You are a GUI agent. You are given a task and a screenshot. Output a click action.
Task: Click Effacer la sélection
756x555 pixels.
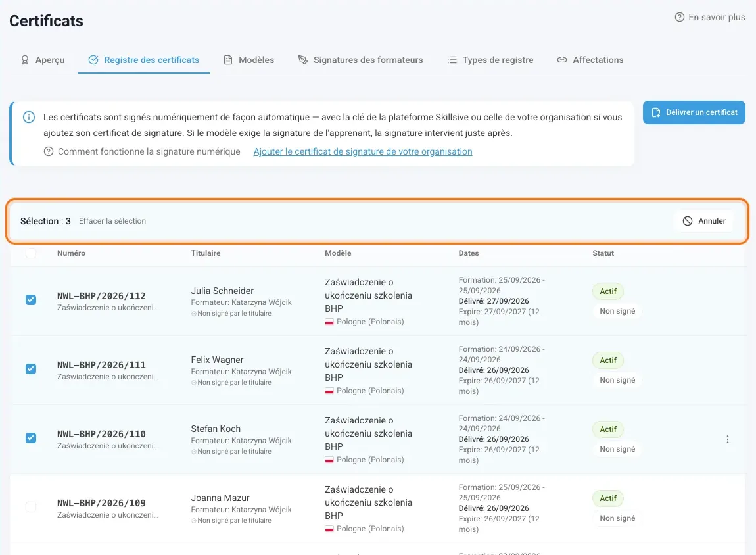click(112, 221)
